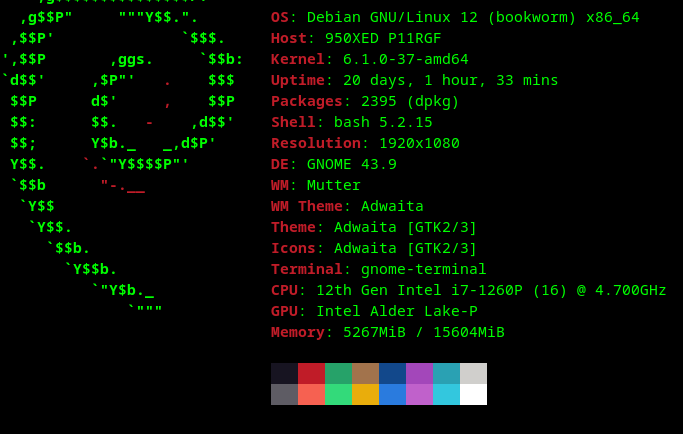Select the DE entry GNOME 43.9
683x434 pixels.
point(352,164)
